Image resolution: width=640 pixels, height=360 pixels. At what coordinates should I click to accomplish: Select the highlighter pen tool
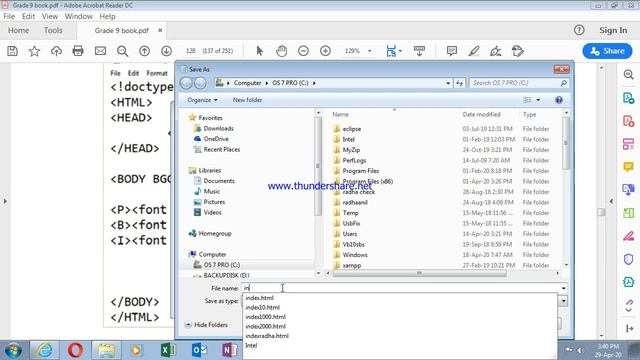473,51
